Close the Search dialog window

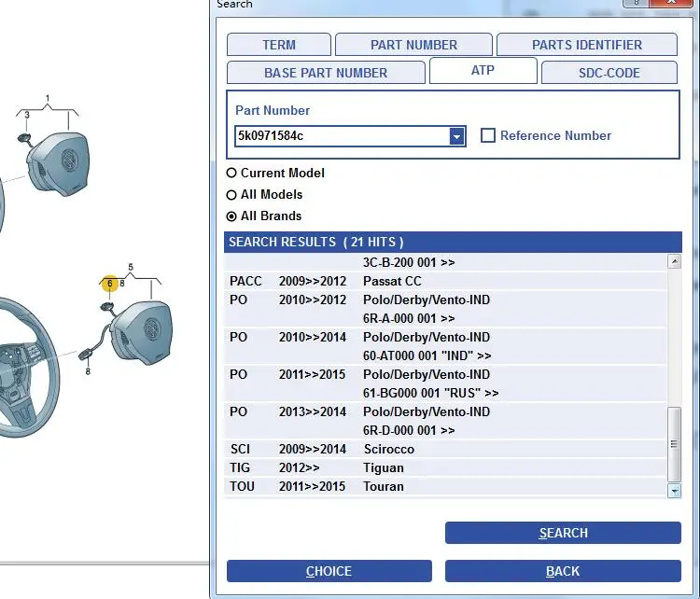tap(673, 3)
